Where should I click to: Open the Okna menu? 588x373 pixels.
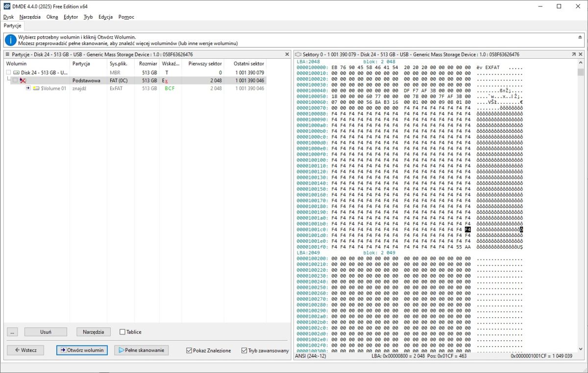[x=52, y=17]
